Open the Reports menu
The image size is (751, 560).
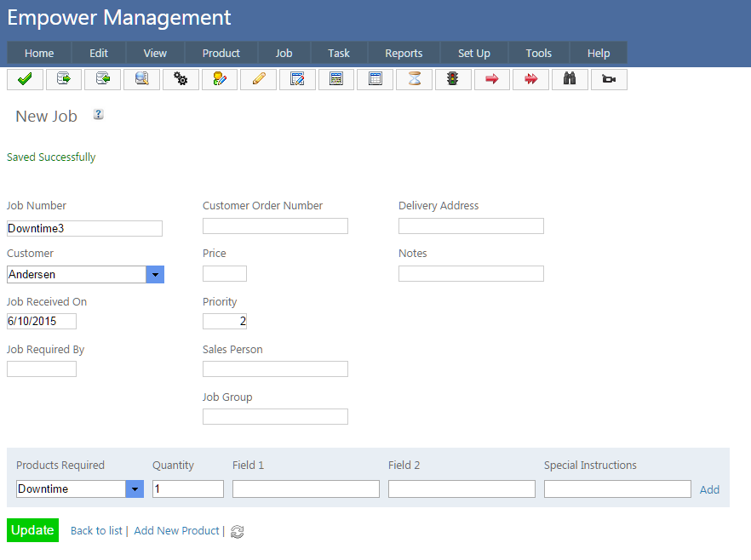(404, 53)
